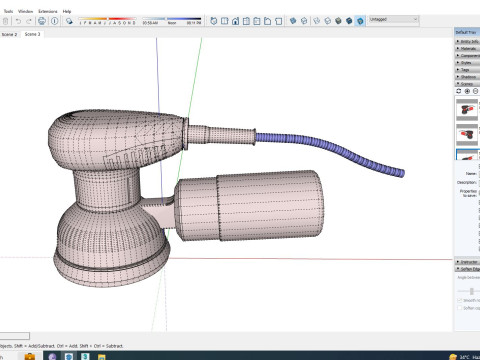Screen dimensions: 480x360
Task: Expand the Shadows panel
Action: click(468, 77)
